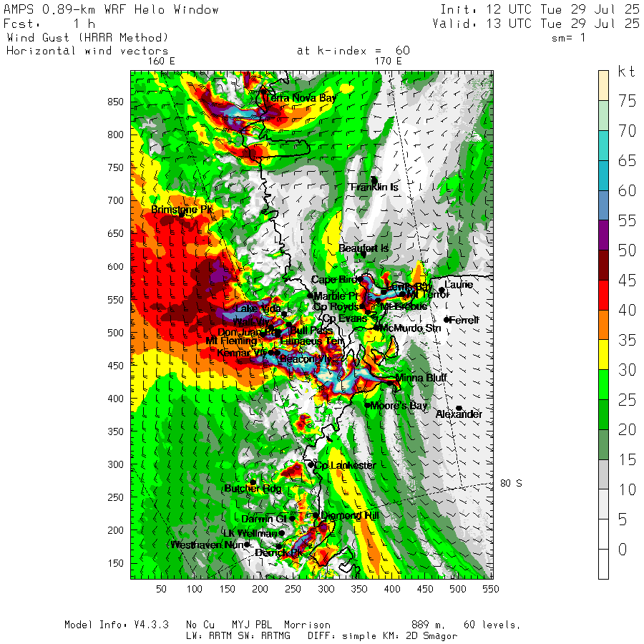Click the 'Laurie' station label
The width and height of the screenshot is (644, 644).
click(x=459, y=285)
